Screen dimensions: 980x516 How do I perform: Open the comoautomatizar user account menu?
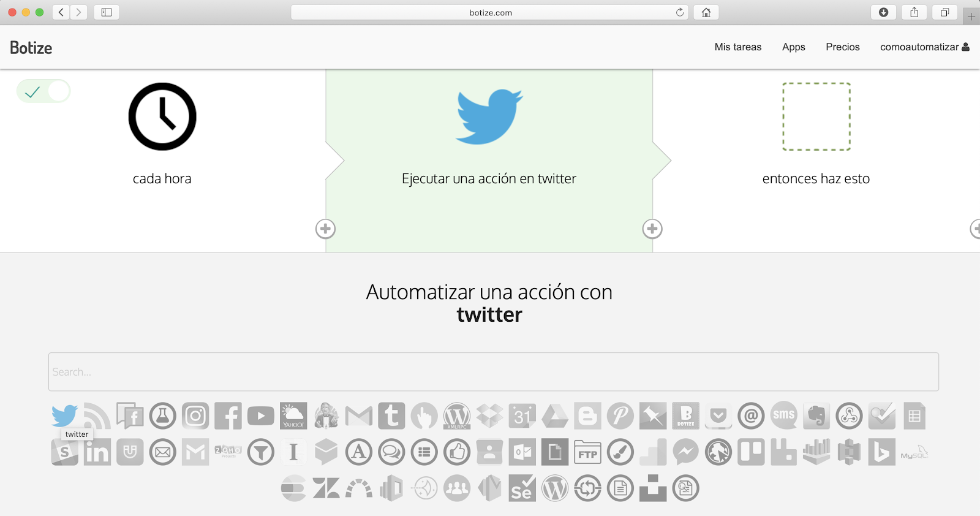[x=925, y=47]
